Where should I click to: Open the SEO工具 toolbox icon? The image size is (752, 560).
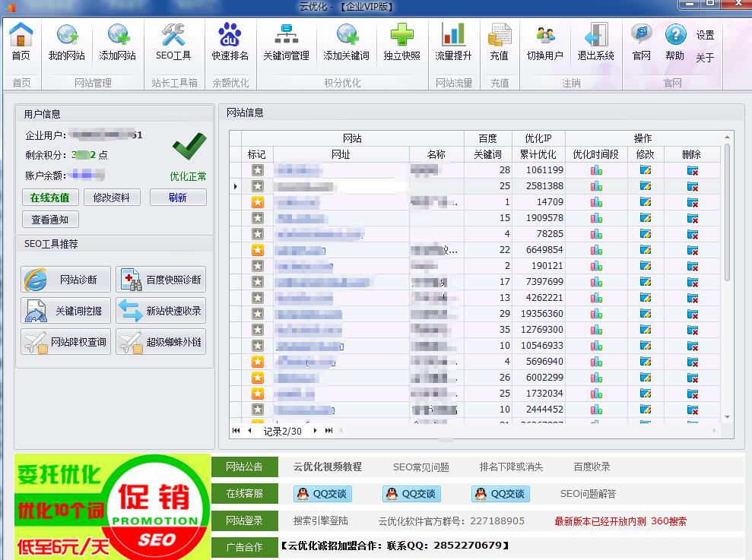point(173,42)
